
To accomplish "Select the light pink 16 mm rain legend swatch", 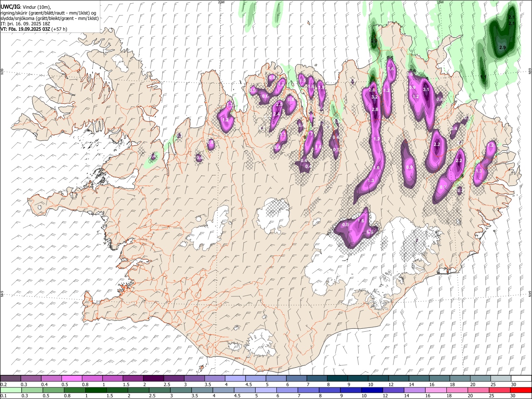I will pyautogui.click(x=436, y=390).
